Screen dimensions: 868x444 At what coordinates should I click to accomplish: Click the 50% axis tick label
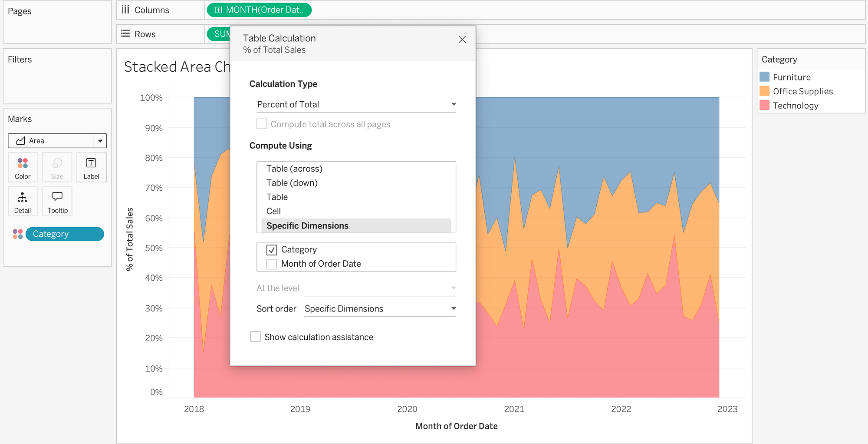coord(154,248)
